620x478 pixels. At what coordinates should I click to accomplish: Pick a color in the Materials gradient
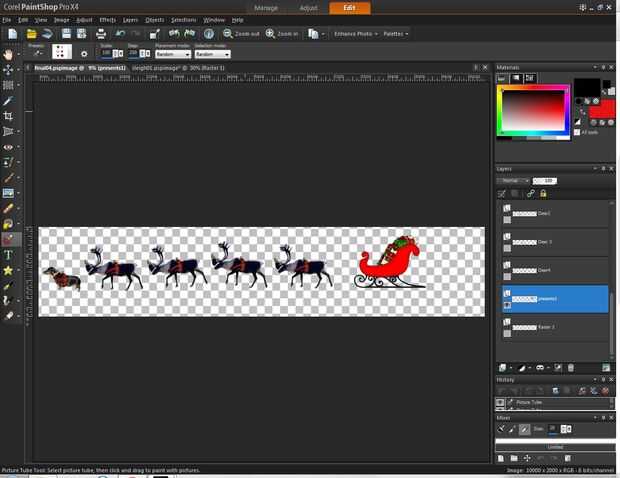pos(533,111)
